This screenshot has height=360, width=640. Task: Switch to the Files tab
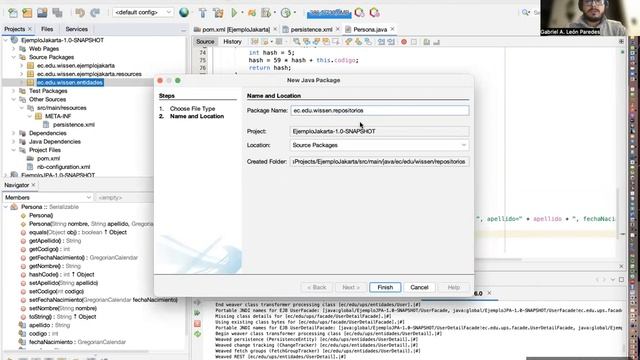click(47, 29)
